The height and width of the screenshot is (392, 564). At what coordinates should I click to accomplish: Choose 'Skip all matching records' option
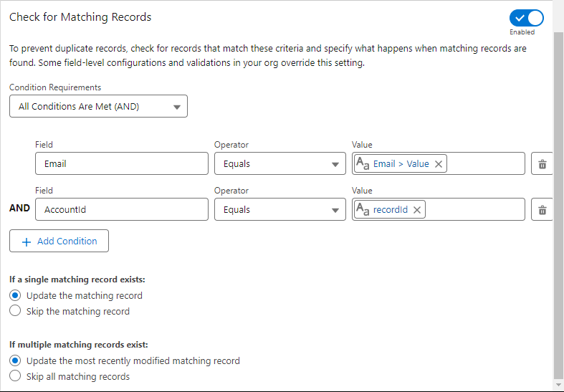click(x=15, y=376)
